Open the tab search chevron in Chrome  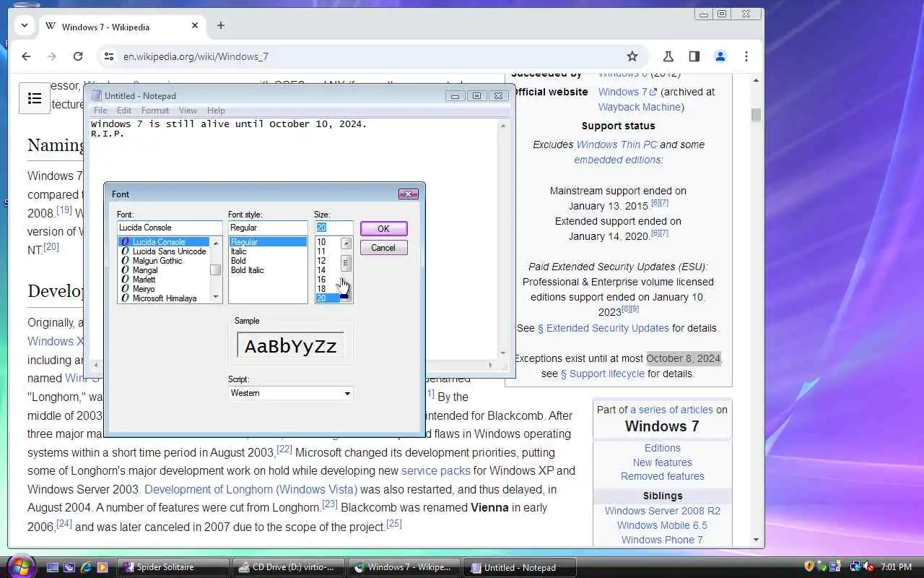coord(25,25)
